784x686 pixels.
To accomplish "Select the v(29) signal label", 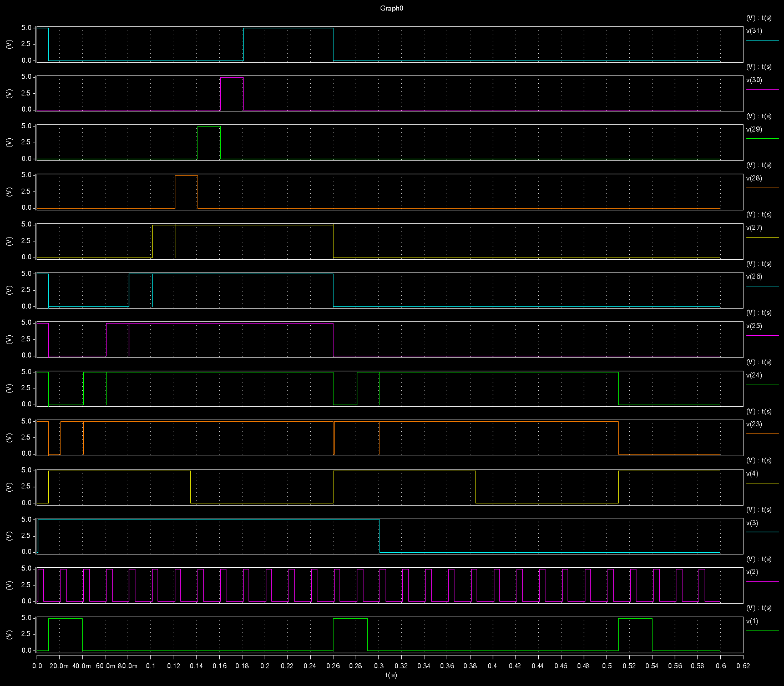I will (754, 129).
